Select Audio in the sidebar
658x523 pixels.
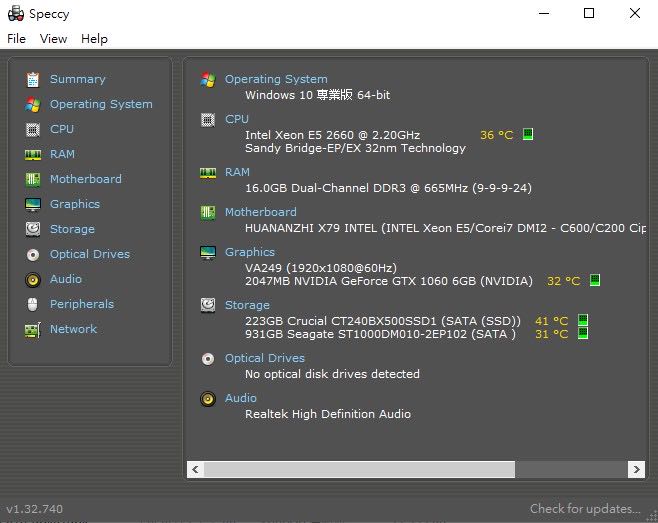coord(66,279)
